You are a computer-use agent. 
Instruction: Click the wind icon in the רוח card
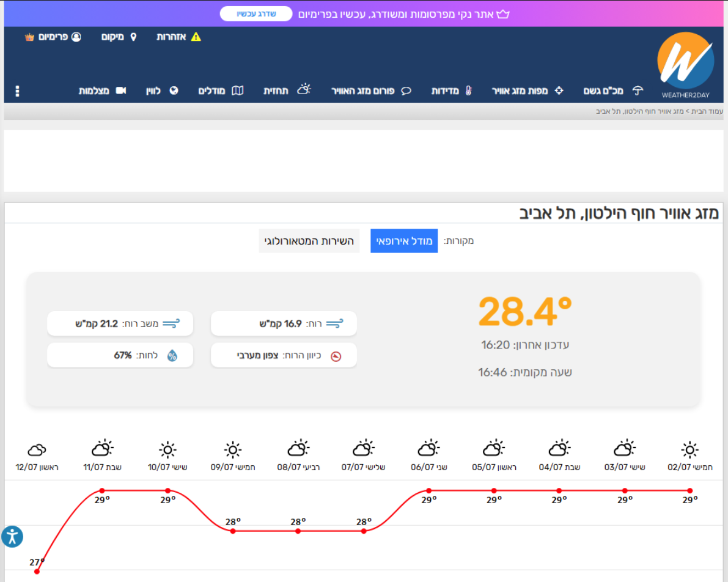pos(335,324)
